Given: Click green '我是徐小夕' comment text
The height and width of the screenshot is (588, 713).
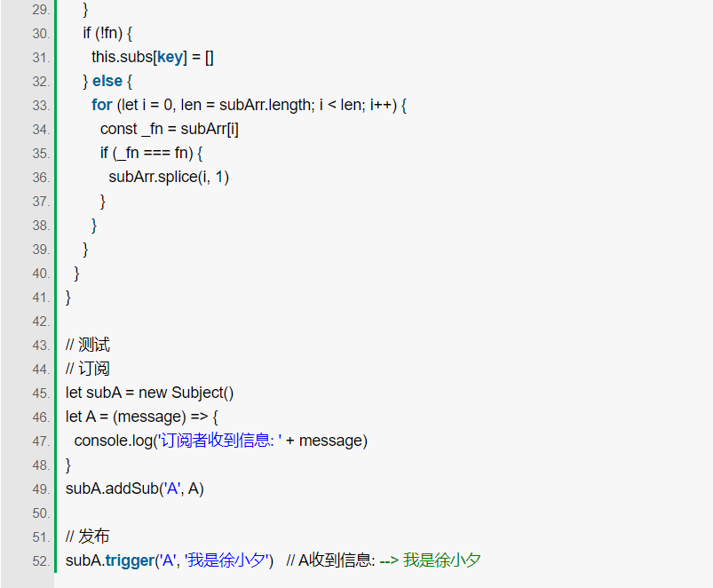Looking at the screenshot, I should point(442,560).
